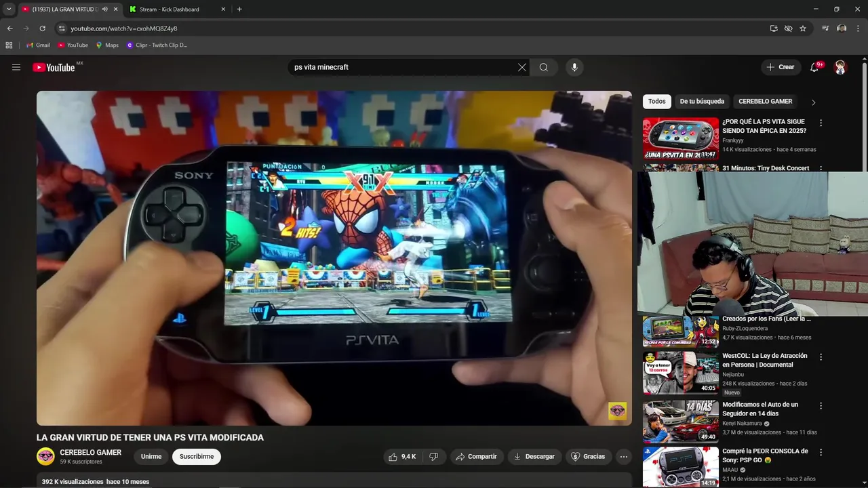This screenshot has width=868, height=488.
Task: Click the crossed-eye tracking protection icon
Action: (788, 28)
